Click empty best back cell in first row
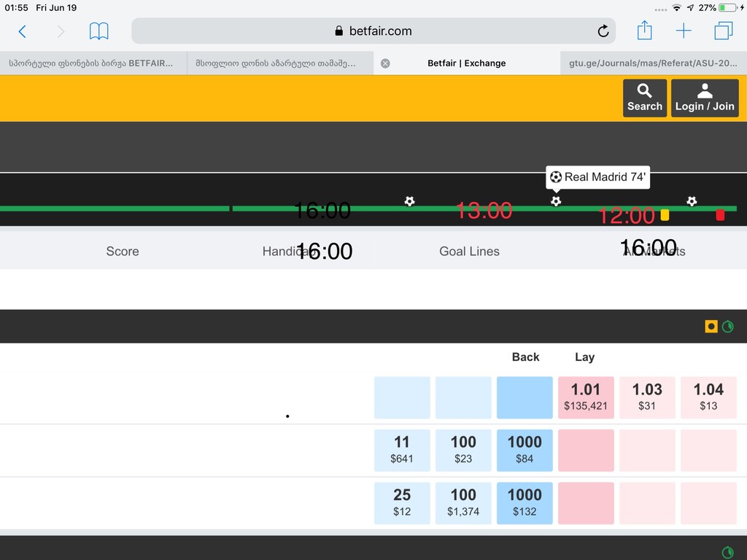Screen dimensions: 747x560 [x=525, y=397]
